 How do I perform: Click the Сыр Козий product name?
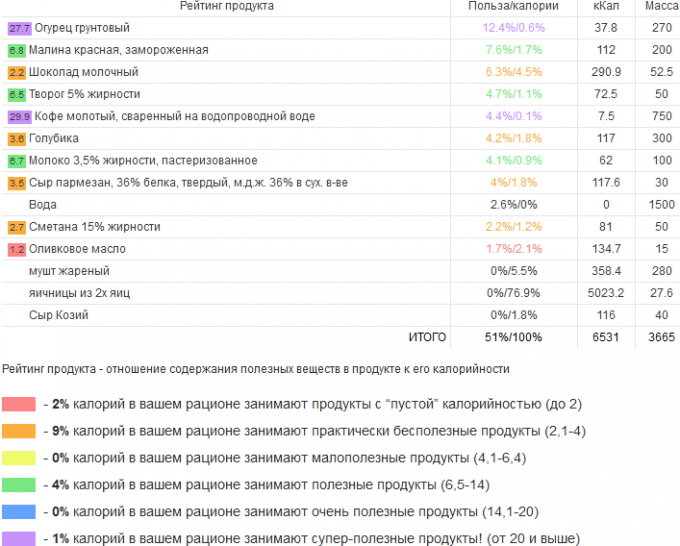[59, 315]
